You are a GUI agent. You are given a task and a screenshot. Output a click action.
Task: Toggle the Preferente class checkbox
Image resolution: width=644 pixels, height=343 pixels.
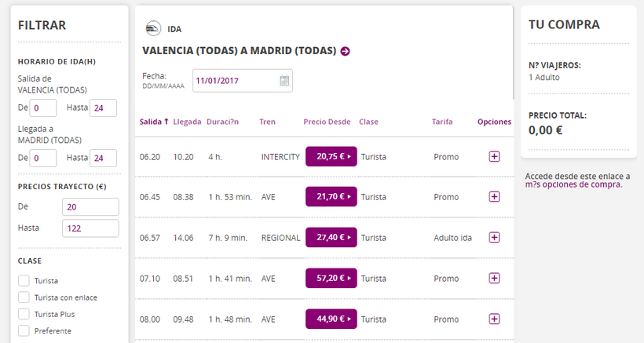pyautogui.click(x=24, y=330)
